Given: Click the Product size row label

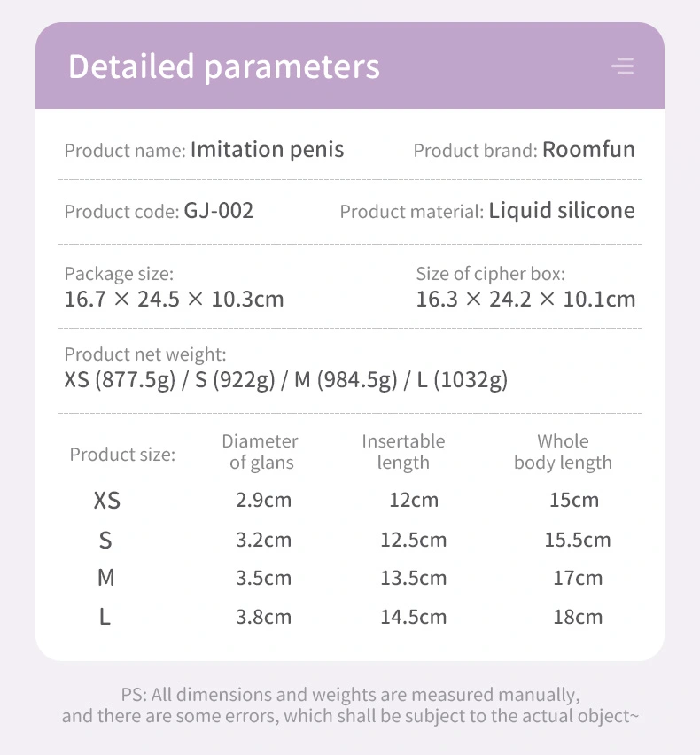Looking at the screenshot, I should (x=122, y=455).
